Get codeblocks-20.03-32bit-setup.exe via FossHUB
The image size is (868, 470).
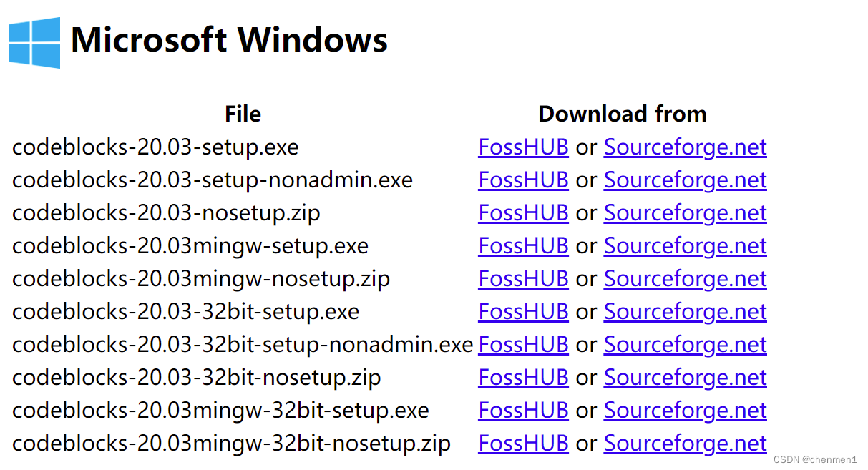pyautogui.click(x=523, y=311)
